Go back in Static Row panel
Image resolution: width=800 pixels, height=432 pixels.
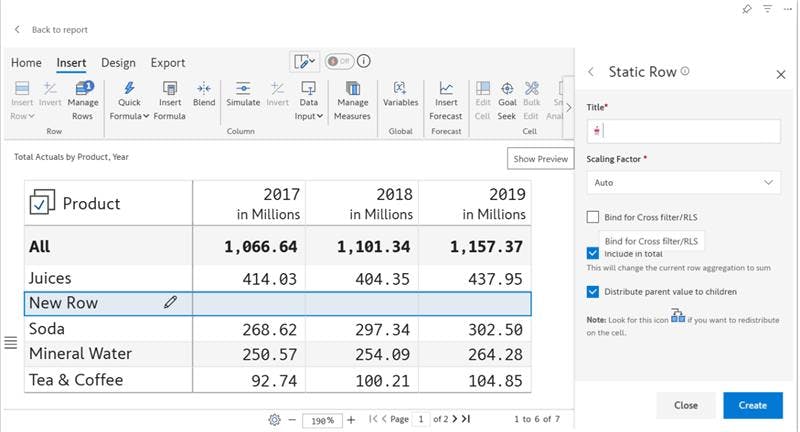click(x=590, y=72)
